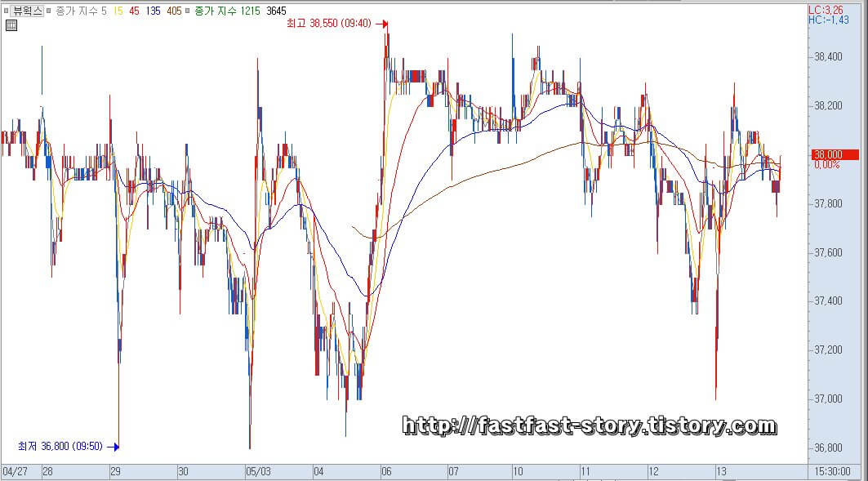868x481 pixels.
Task: Click the 37,600 price axis label
Action: (x=828, y=252)
